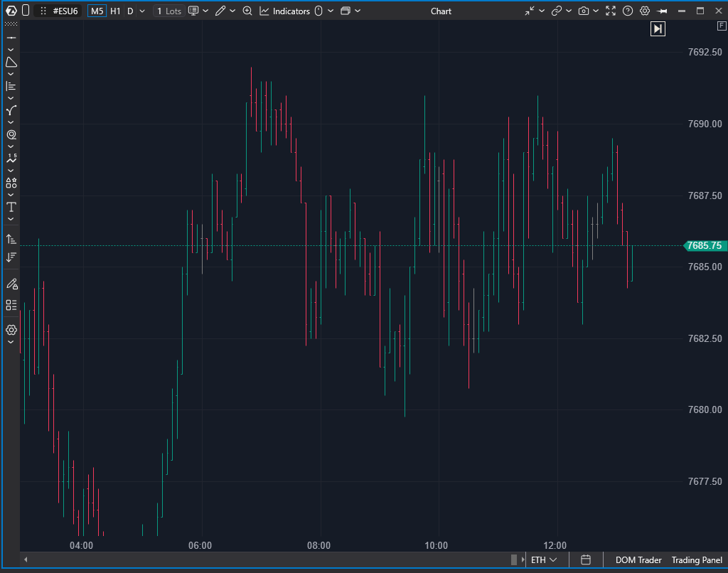Expand the layers stack dropdown arrow

point(358,11)
